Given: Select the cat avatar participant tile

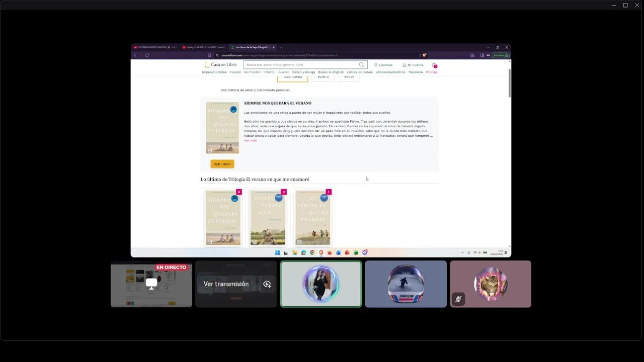Looking at the screenshot, I should point(491,284).
